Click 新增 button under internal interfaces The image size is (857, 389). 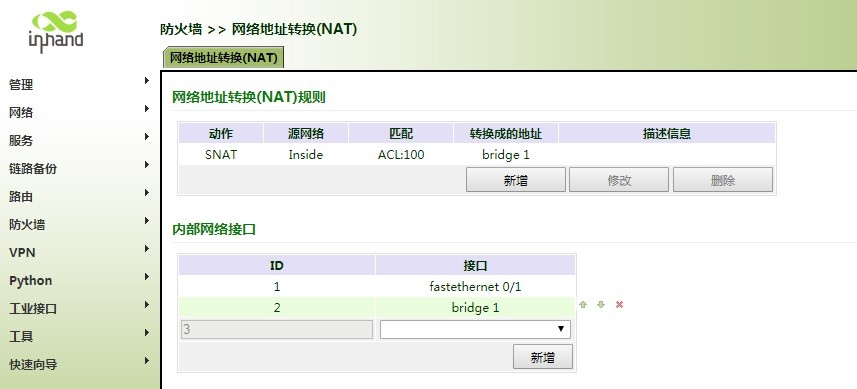[x=543, y=357]
